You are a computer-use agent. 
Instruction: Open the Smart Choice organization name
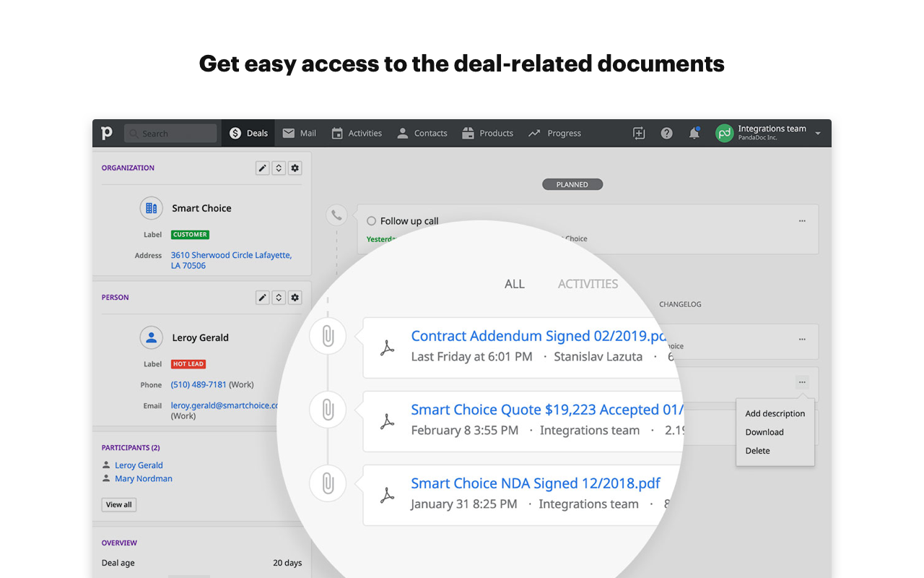pyautogui.click(x=201, y=208)
